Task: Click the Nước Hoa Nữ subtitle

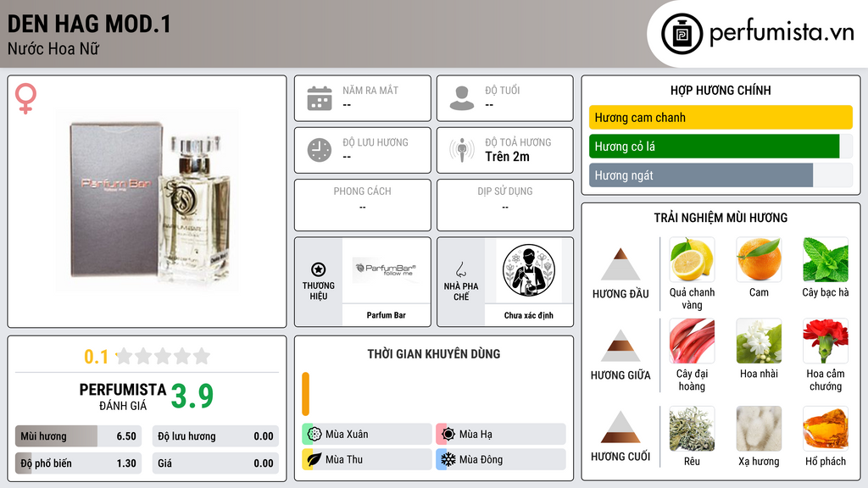Action: (53, 48)
